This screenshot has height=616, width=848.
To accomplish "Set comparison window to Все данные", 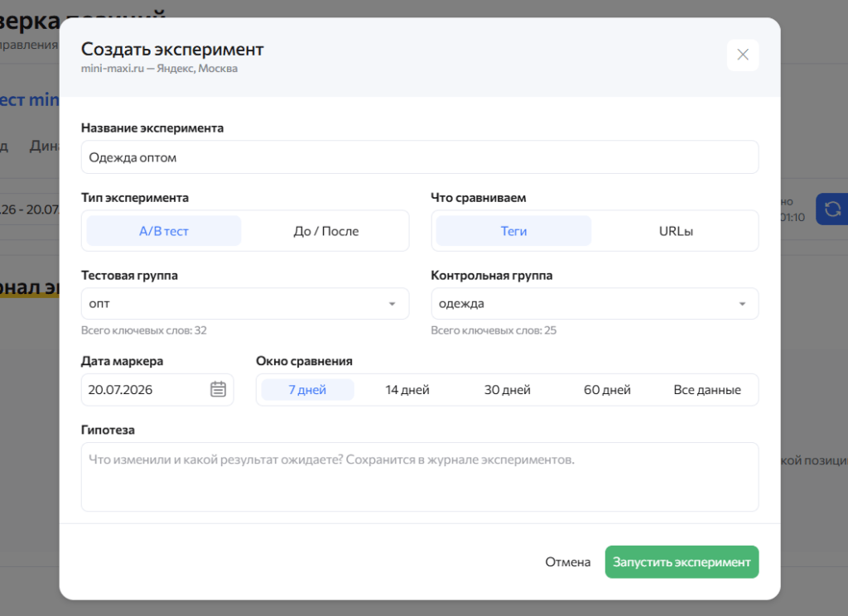I will (x=707, y=390).
